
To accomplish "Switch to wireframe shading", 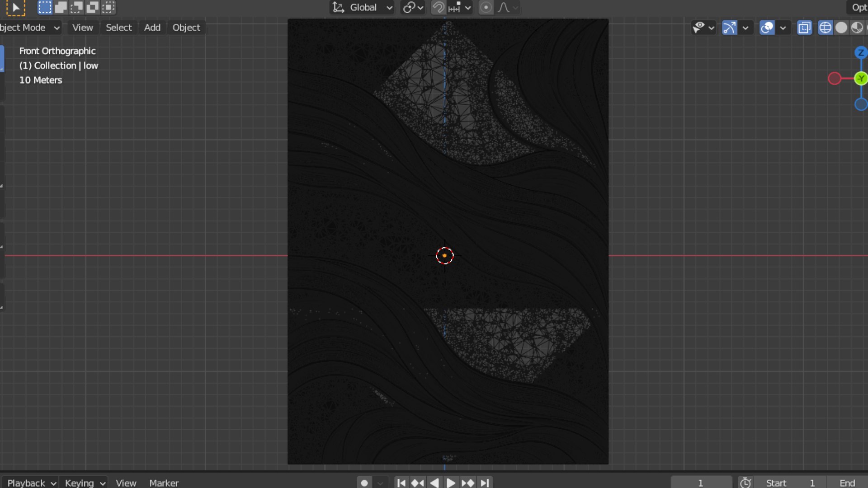I will (826, 28).
